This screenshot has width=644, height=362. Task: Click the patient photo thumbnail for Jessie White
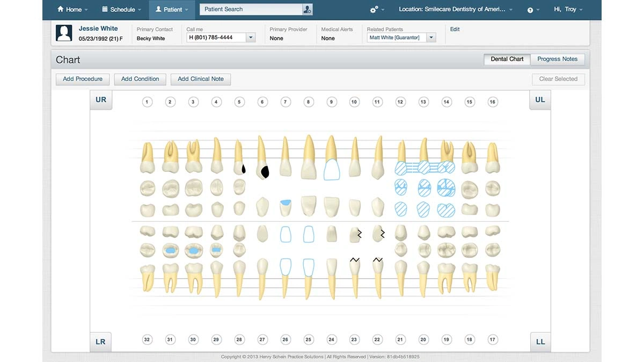pos(64,33)
